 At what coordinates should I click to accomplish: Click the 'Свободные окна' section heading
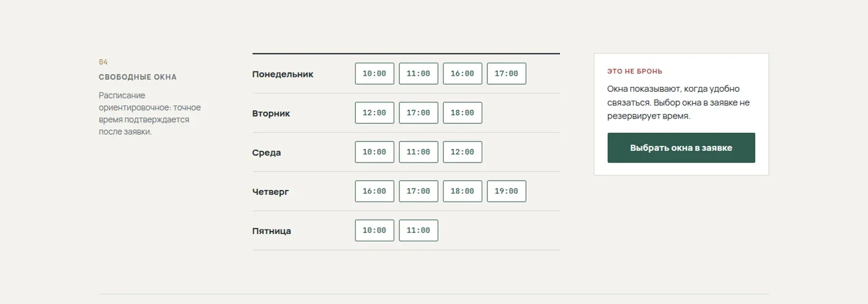pos(138,77)
